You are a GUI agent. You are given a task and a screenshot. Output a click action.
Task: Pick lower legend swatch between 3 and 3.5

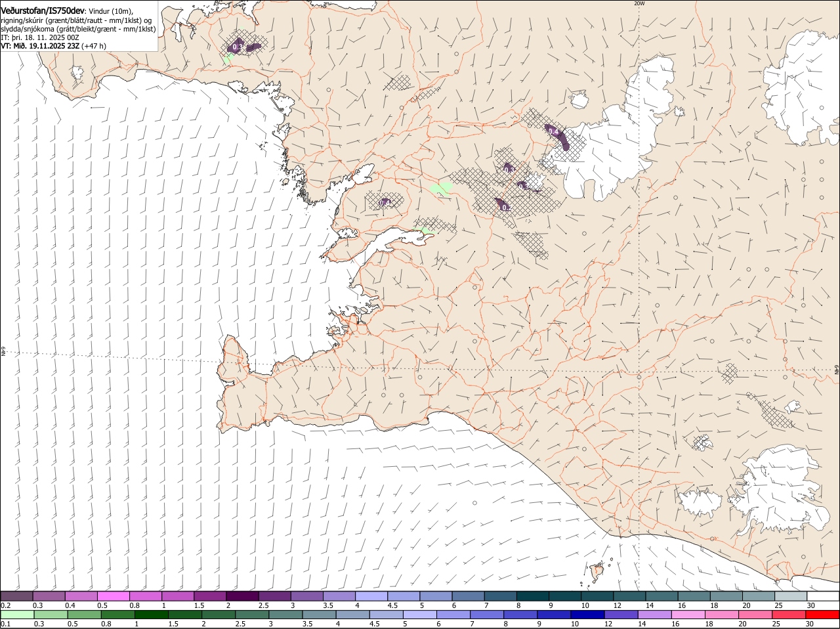(x=285, y=615)
